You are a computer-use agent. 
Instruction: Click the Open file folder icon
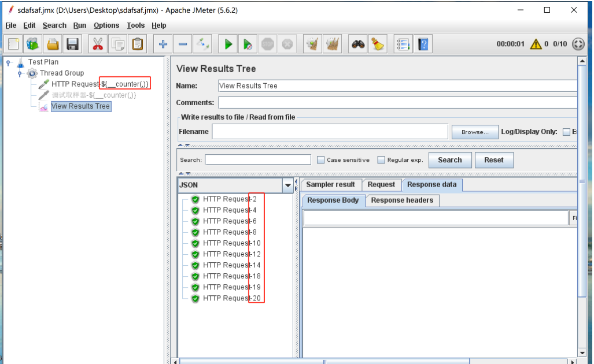point(53,44)
